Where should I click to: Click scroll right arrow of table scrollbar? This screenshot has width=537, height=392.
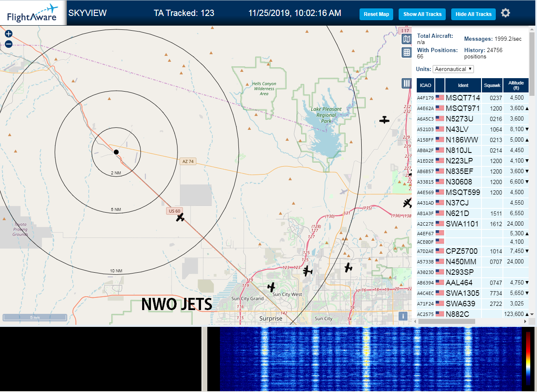[x=525, y=321]
